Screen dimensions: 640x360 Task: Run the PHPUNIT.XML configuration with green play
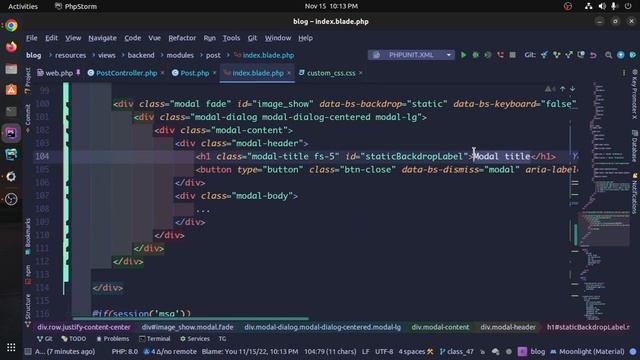[x=463, y=55]
